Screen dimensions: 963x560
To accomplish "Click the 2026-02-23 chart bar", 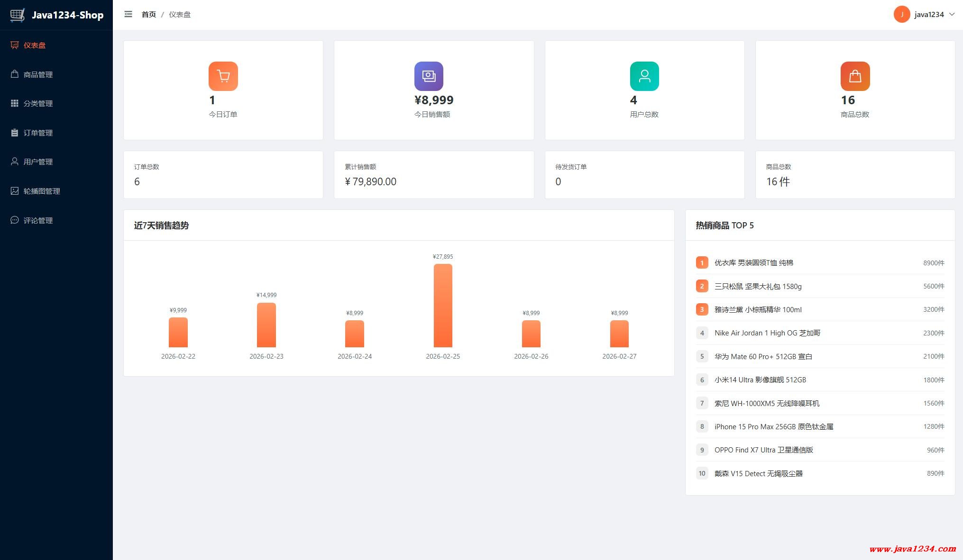I will pyautogui.click(x=266, y=325).
